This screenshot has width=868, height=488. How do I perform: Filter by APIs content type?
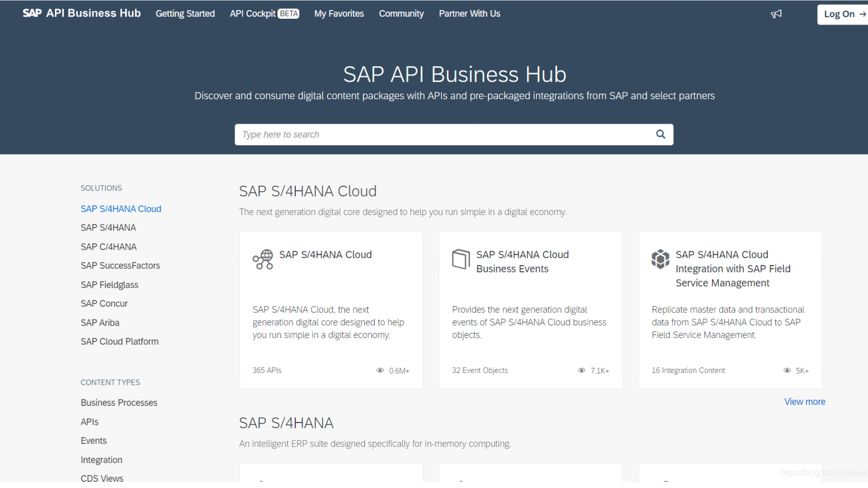point(90,422)
